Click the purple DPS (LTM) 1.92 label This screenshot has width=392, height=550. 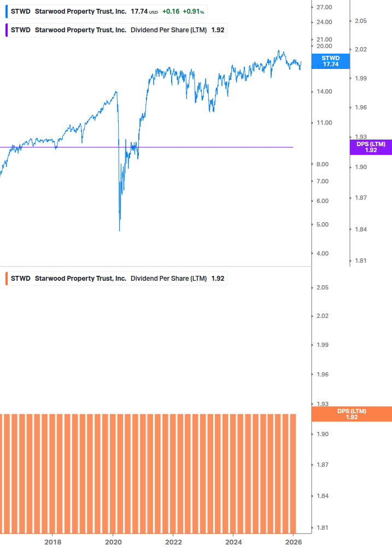coord(371,147)
